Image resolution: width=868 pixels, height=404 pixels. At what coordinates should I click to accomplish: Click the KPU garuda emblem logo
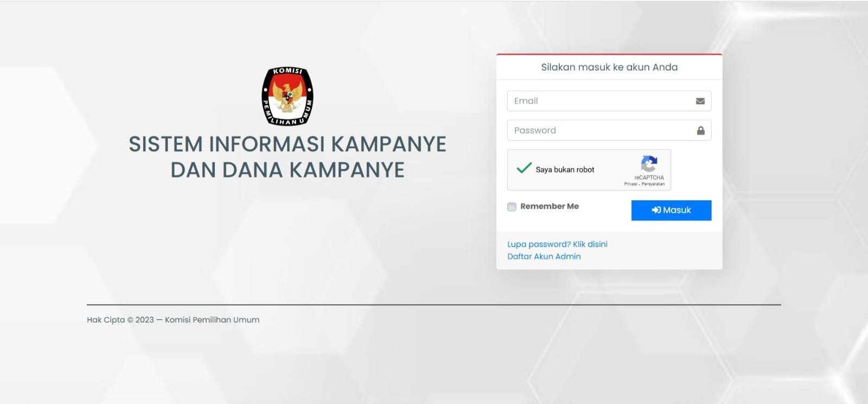coord(288,96)
